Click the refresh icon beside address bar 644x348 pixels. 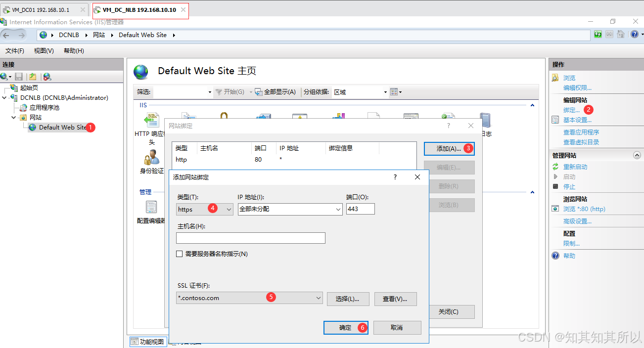pyautogui.click(x=598, y=35)
